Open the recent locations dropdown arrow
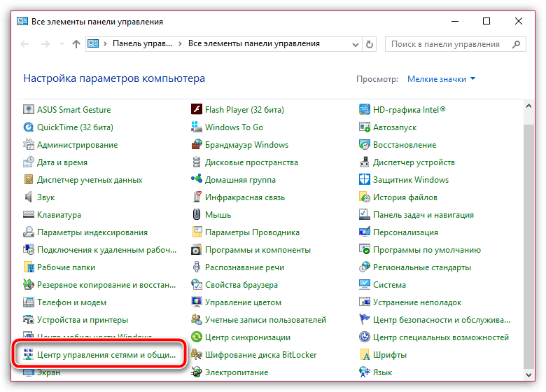 point(62,44)
